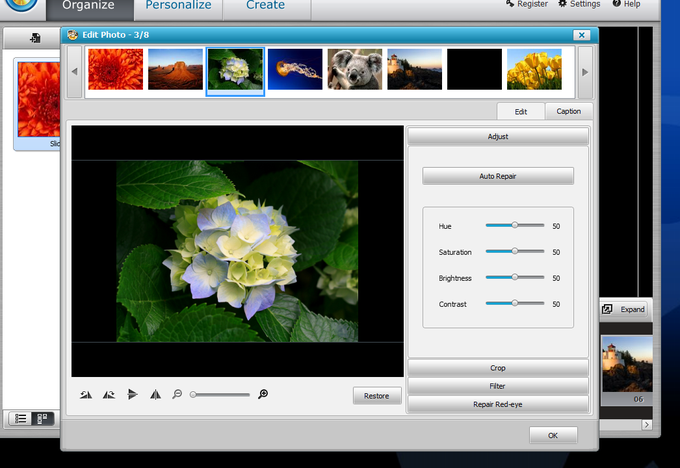Expand the Adjust section

coord(498,136)
